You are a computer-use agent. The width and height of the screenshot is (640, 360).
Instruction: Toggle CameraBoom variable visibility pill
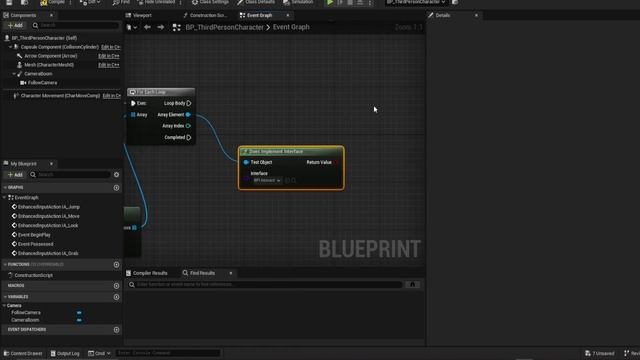[x=79, y=320]
